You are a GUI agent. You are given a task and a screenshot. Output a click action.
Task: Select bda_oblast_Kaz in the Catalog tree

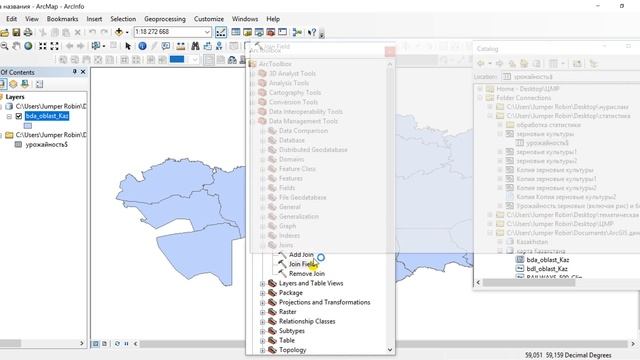pos(547,260)
